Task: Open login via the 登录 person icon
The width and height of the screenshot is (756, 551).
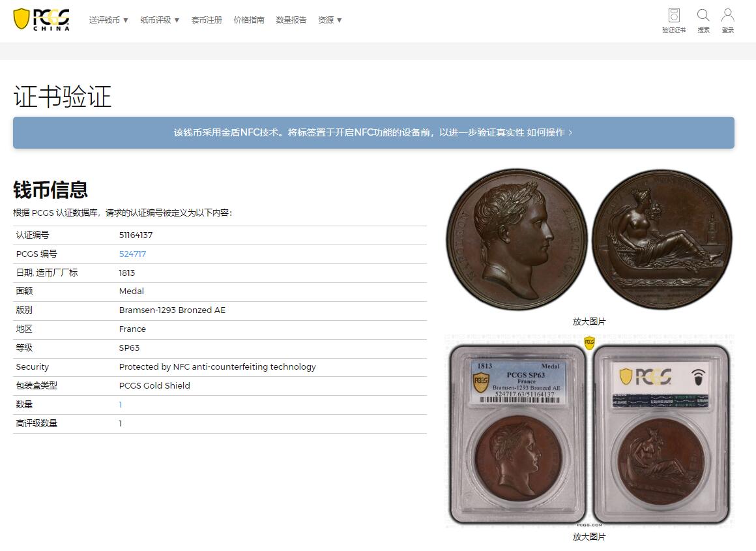Action: pyautogui.click(x=728, y=20)
